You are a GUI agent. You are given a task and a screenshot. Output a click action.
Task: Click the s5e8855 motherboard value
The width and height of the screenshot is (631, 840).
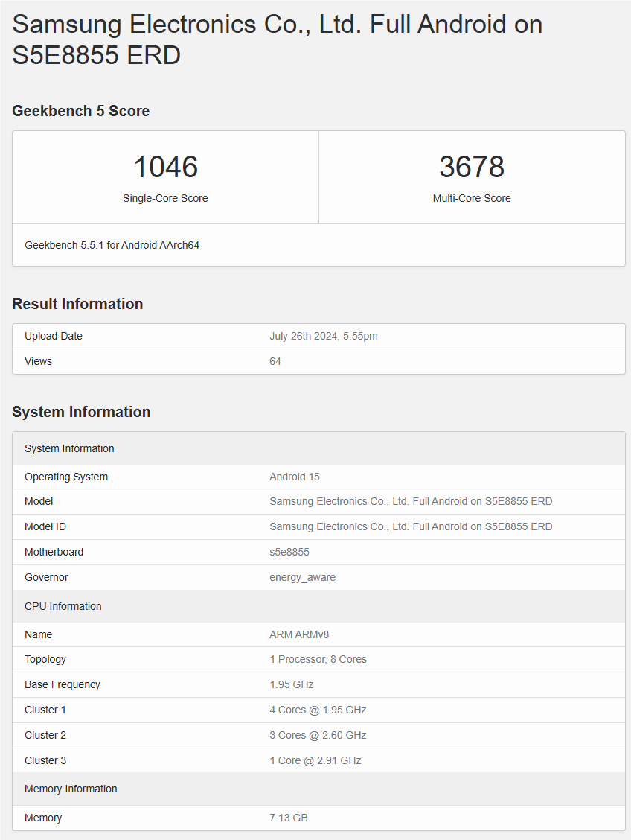[289, 552]
